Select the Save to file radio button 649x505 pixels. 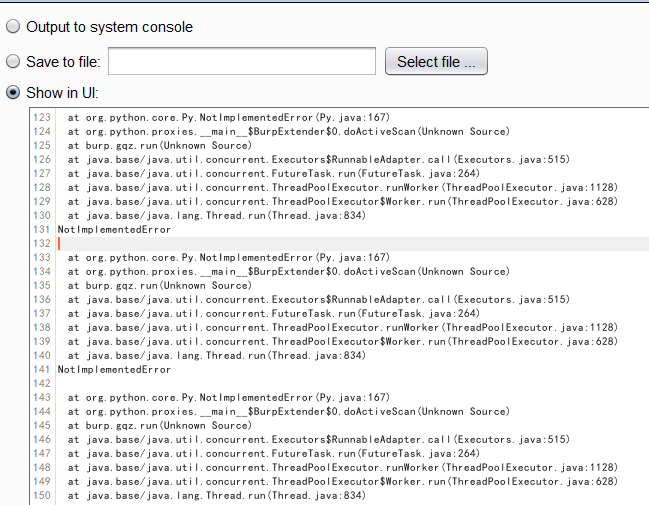pyautogui.click(x=13, y=61)
